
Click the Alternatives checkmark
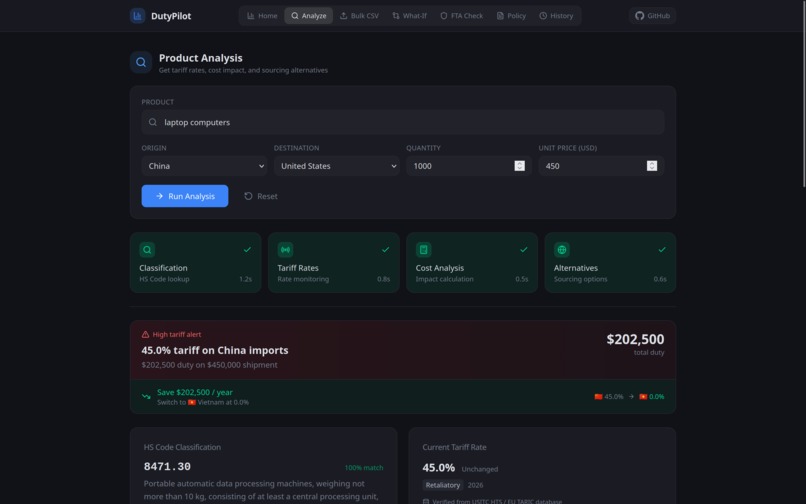coord(662,249)
